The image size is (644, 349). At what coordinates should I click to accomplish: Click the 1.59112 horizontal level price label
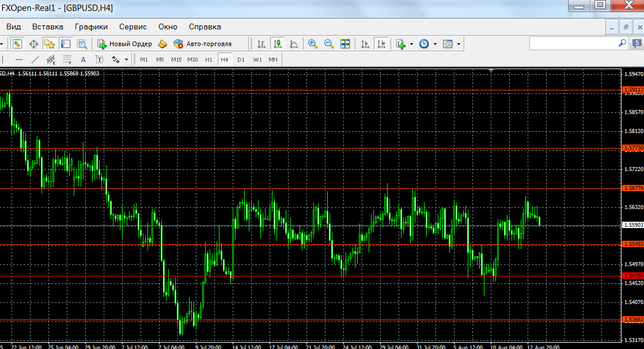pyautogui.click(x=633, y=89)
